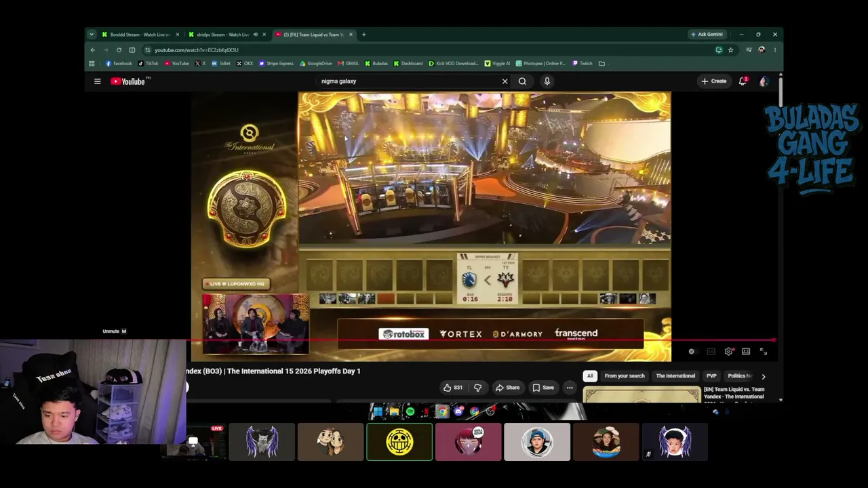Open a new browser tab
This screenshot has width=868, height=488.
[363, 35]
